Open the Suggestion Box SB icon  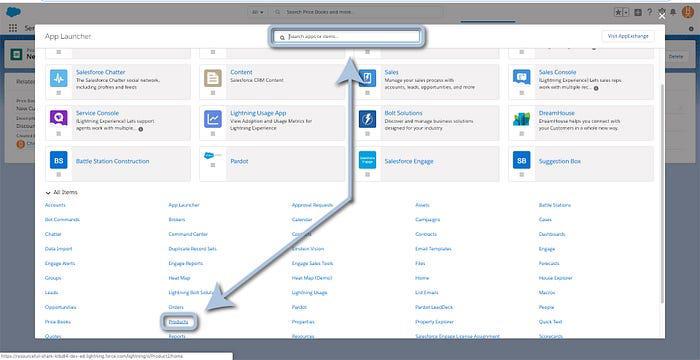coord(521,160)
